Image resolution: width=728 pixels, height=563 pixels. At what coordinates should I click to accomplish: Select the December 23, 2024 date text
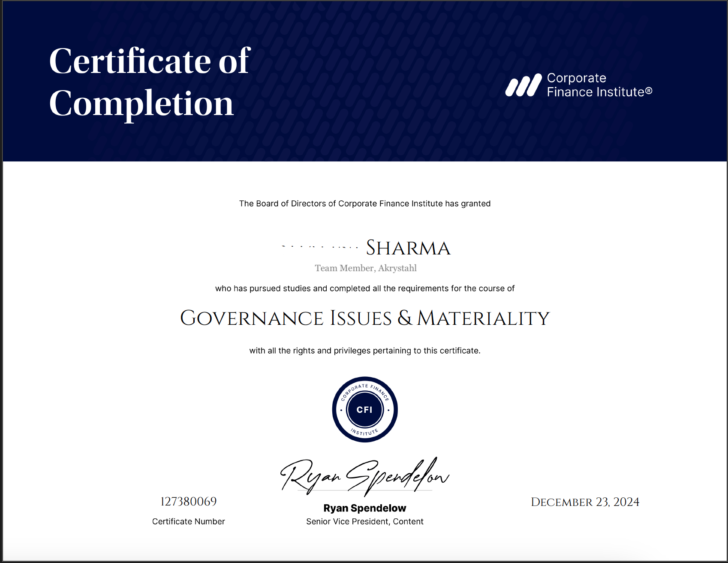pyautogui.click(x=585, y=501)
